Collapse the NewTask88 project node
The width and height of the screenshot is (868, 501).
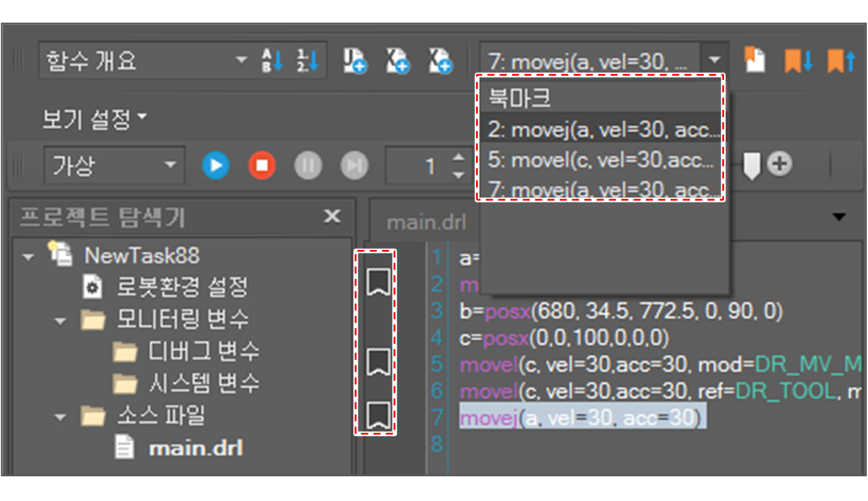pos(28,257)
